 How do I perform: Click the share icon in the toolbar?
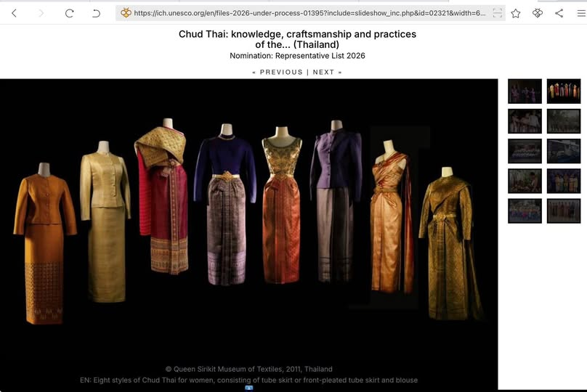pyautogui.click(x=559, y=14)
